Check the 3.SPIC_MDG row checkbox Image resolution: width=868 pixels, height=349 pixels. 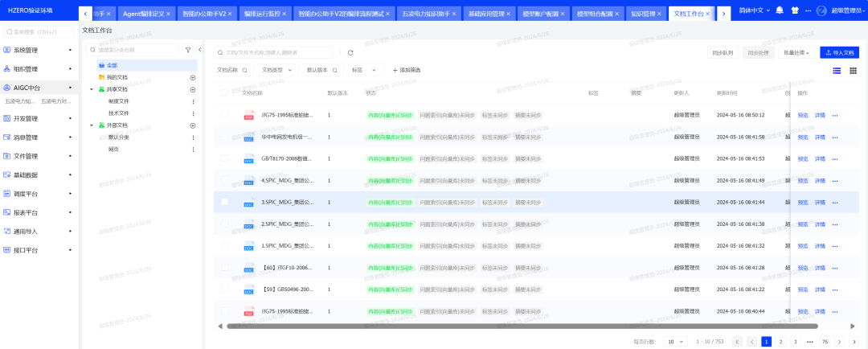pos(224,202)
